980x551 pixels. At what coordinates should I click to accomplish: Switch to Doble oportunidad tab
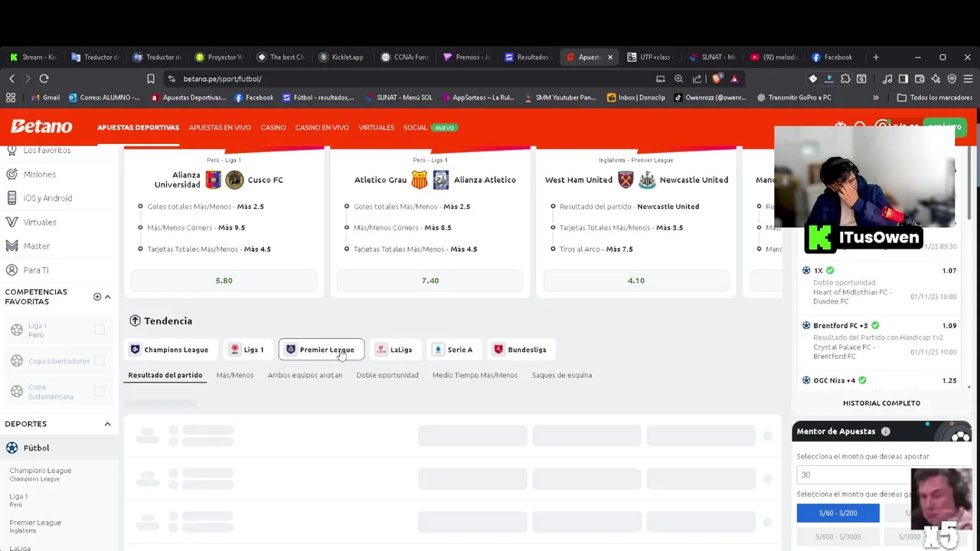click(x=387, y=375)
